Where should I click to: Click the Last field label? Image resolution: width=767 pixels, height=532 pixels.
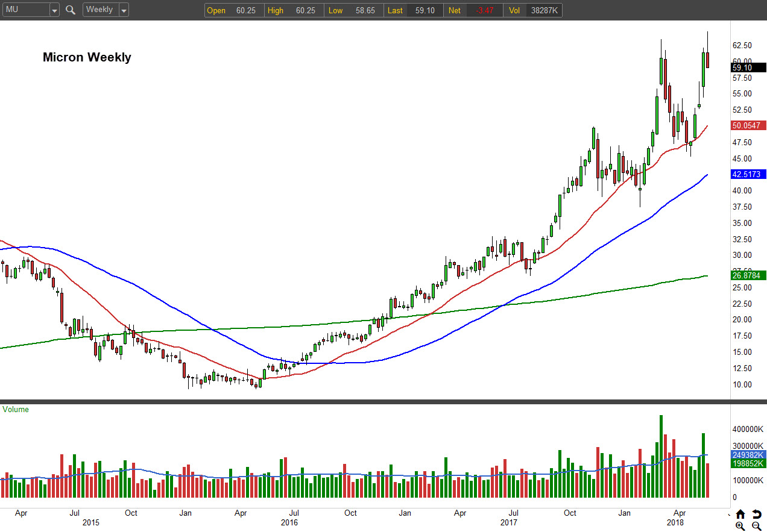(x=395, y=10)
